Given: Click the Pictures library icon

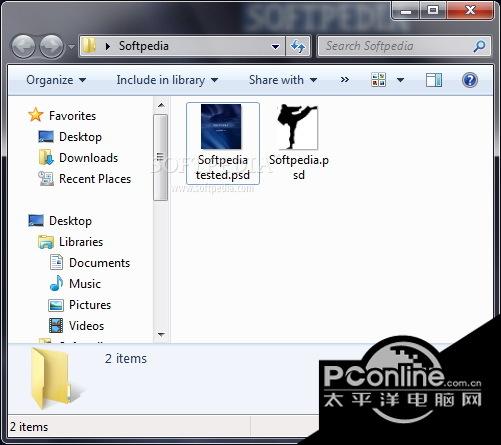Looking at the screenshot, I should coord(56,305).
